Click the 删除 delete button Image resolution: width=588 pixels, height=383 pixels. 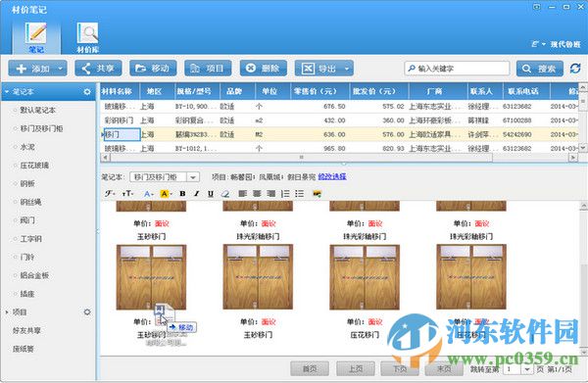coord(264,69)
